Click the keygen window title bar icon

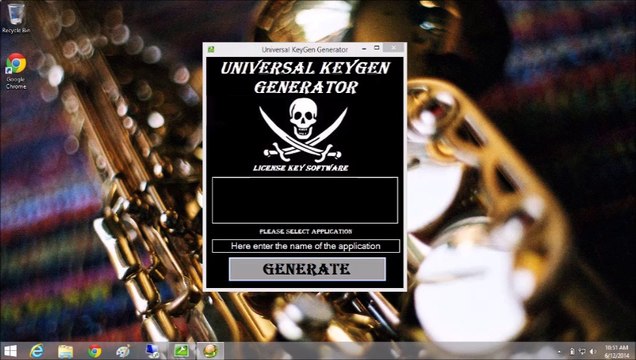[211, 49]
